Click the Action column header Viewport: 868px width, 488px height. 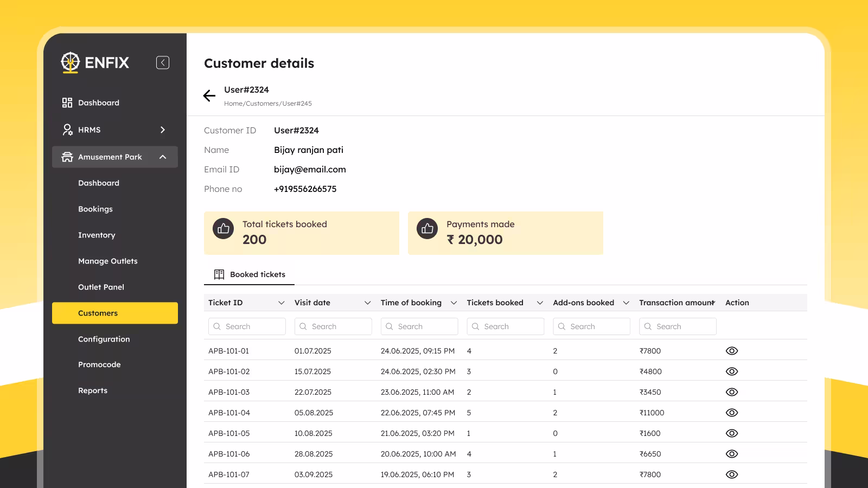pyautogui.click(x=737, y=303)
